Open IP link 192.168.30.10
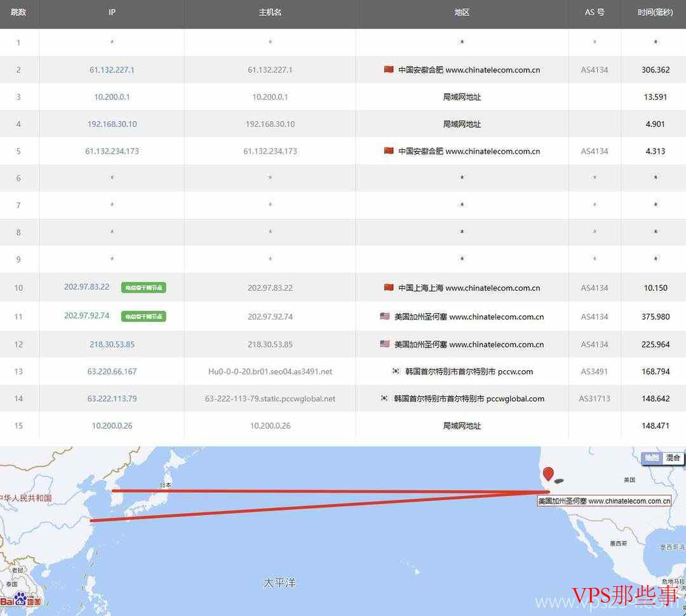 (112, 124)
